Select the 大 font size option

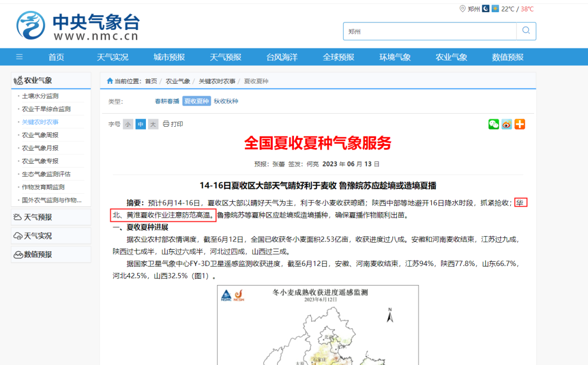point(153,124)
